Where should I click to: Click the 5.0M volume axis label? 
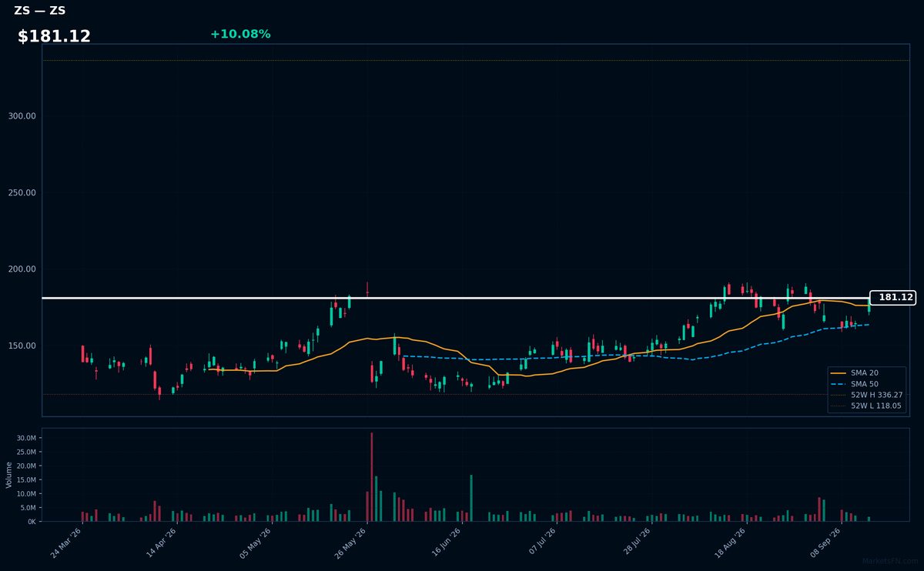click(28, 507)
